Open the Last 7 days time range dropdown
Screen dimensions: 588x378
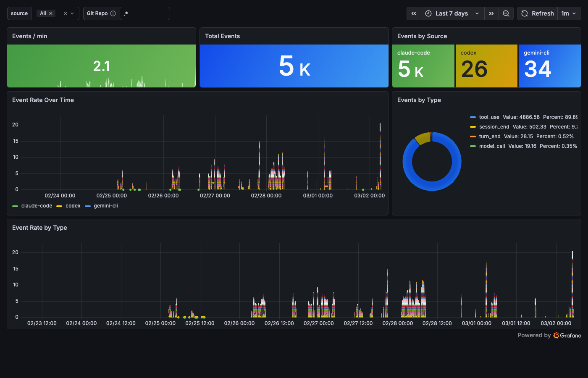pyautogui.click(x=452, y=13)
